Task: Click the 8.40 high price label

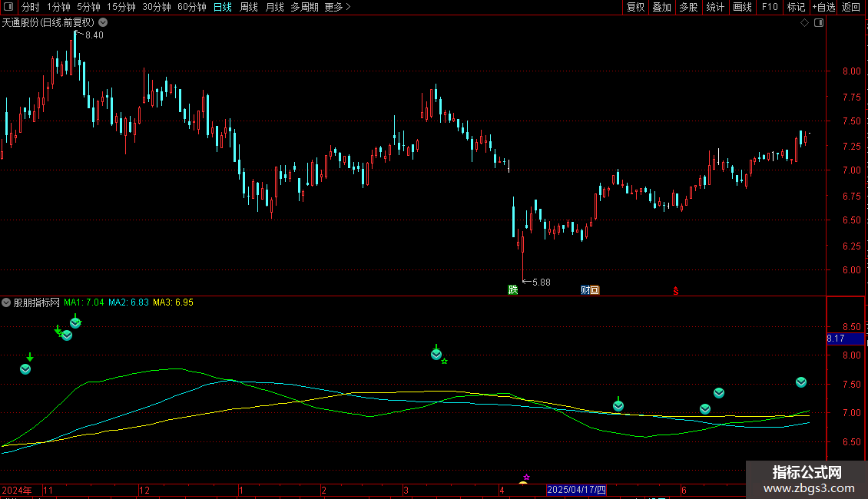Action: (x=94, y=35)
